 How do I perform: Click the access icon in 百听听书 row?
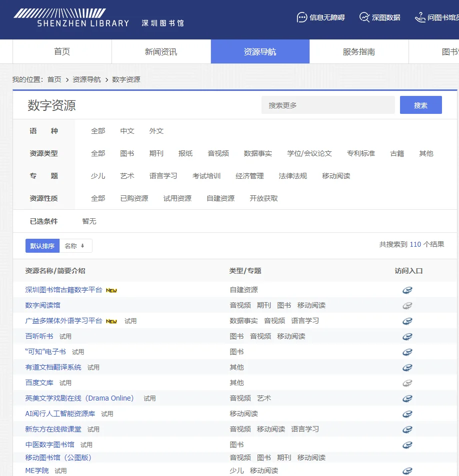coord(407,337)
